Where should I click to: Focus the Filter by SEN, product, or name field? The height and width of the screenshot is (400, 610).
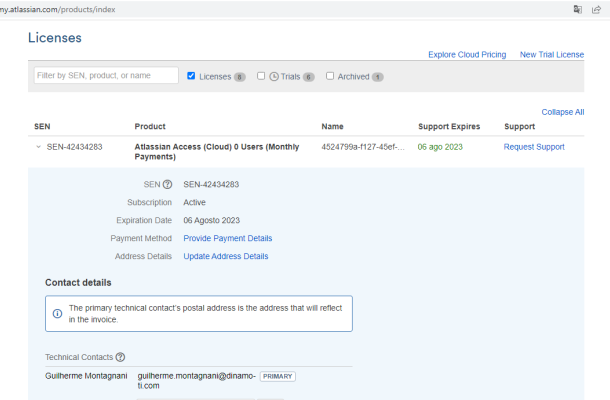(106, 75)
